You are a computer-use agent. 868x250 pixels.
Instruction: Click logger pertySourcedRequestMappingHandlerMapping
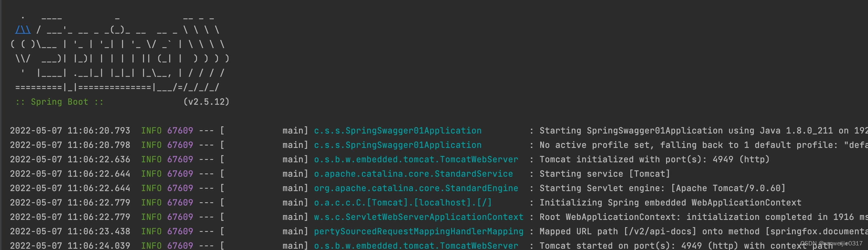tap(419, 231)
